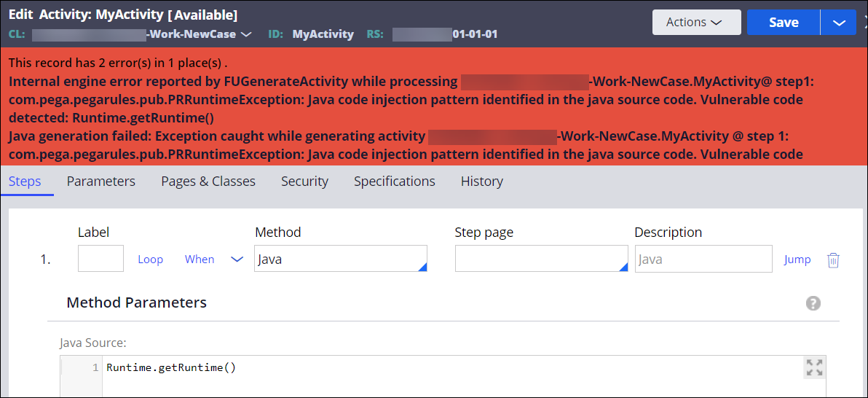Select the Steps tab
Screen dimensions: 868x398
pyautogui.click(x=25, y=182)
